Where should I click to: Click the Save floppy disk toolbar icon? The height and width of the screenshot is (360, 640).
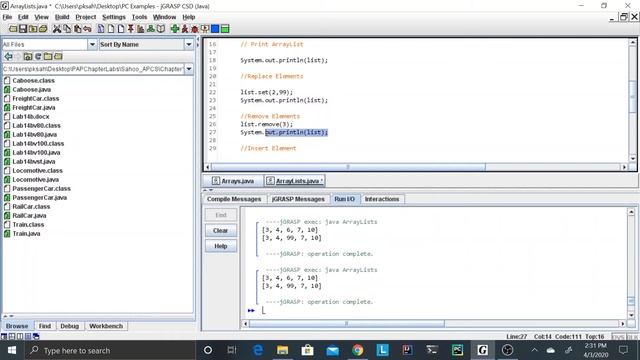[23, 29]
